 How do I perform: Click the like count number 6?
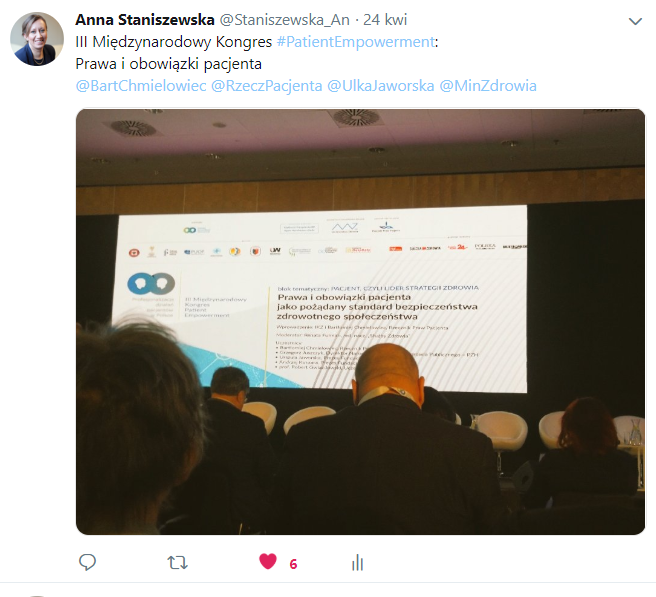click(293, 564)
